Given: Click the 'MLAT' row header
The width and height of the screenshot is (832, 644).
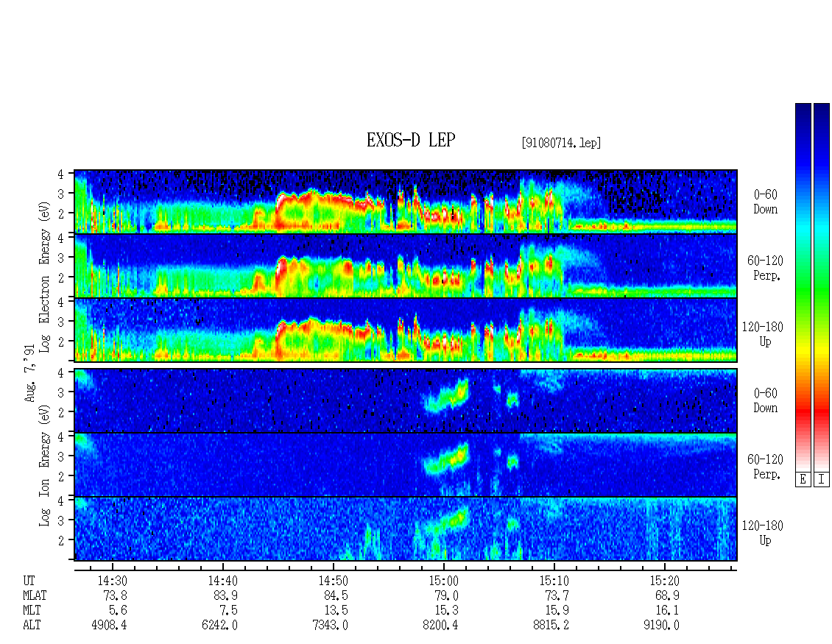Looking at the screenshot, I should point(35,595).
